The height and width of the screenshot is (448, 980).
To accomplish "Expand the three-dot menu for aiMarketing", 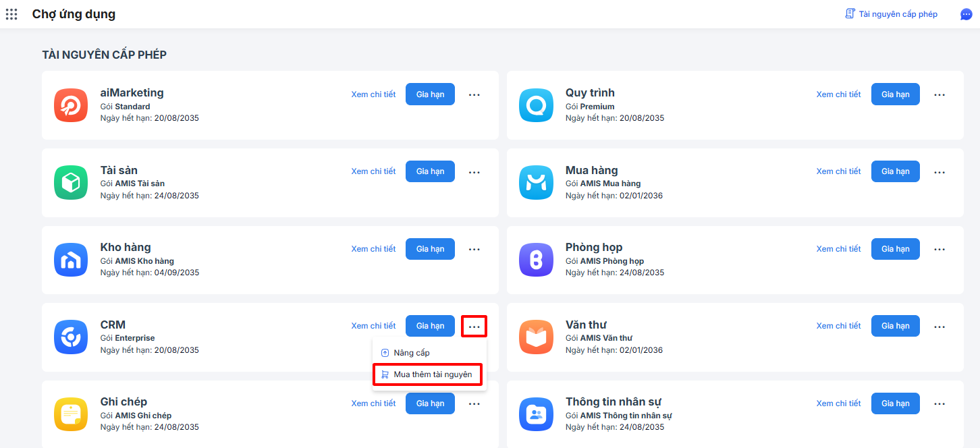I will (x=474, y=94).
